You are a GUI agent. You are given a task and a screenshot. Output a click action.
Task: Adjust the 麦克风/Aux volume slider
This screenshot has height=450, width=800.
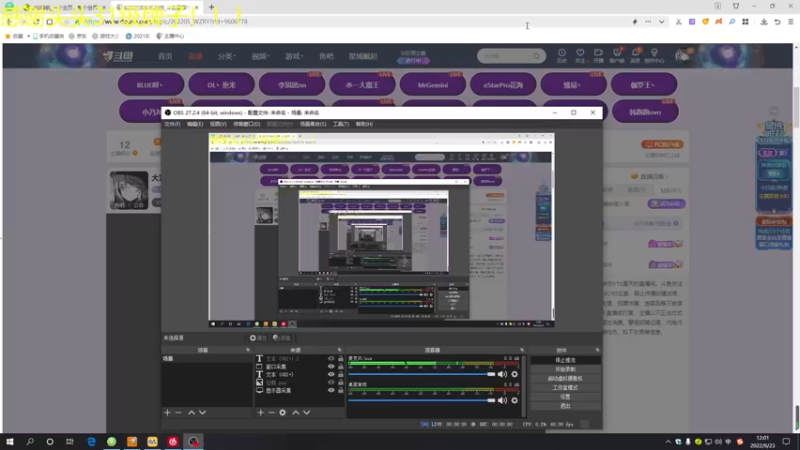pyautogui.click(x=421, y=374)
